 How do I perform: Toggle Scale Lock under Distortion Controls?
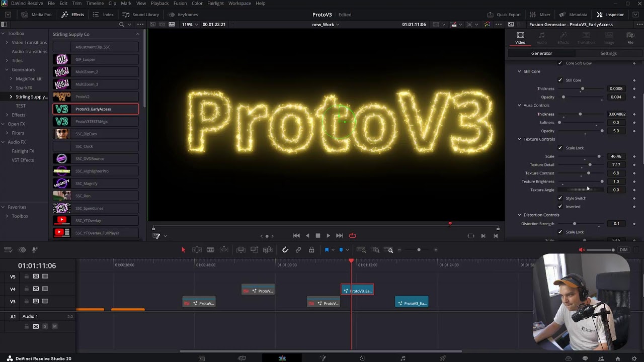(560, 232)
